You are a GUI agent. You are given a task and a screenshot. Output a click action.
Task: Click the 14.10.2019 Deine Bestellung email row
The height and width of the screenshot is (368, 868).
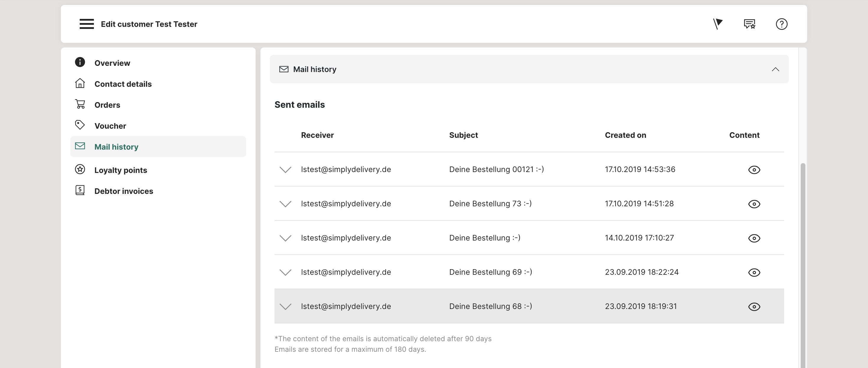pos(484,238)
